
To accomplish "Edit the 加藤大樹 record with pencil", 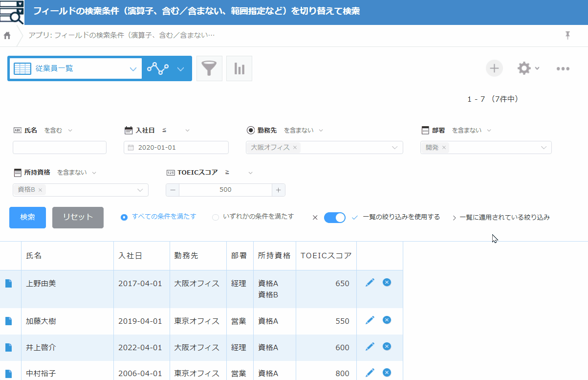I will (370, 320).
